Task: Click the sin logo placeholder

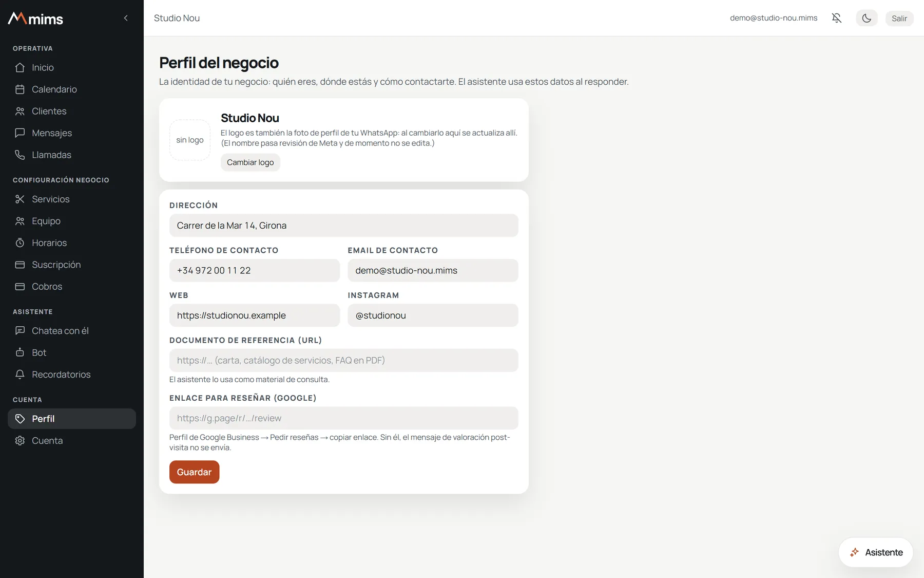Action: [x=190, y=140]
